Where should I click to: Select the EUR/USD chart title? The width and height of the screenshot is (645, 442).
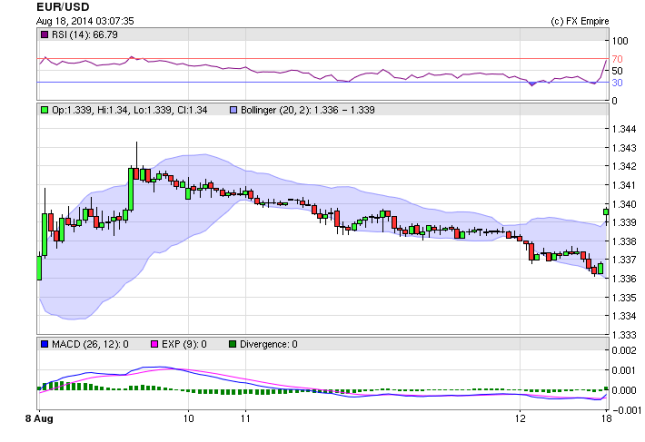[x=63, y=7]
